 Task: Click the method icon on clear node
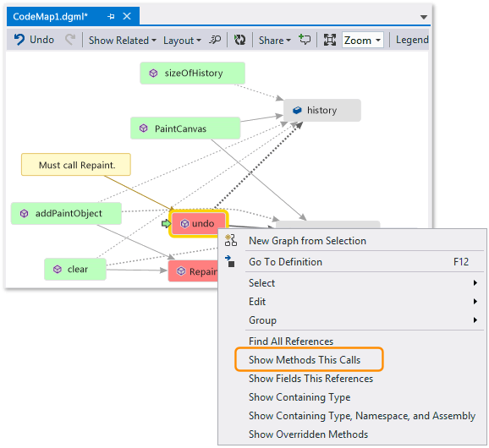click(x=58, y=269)
